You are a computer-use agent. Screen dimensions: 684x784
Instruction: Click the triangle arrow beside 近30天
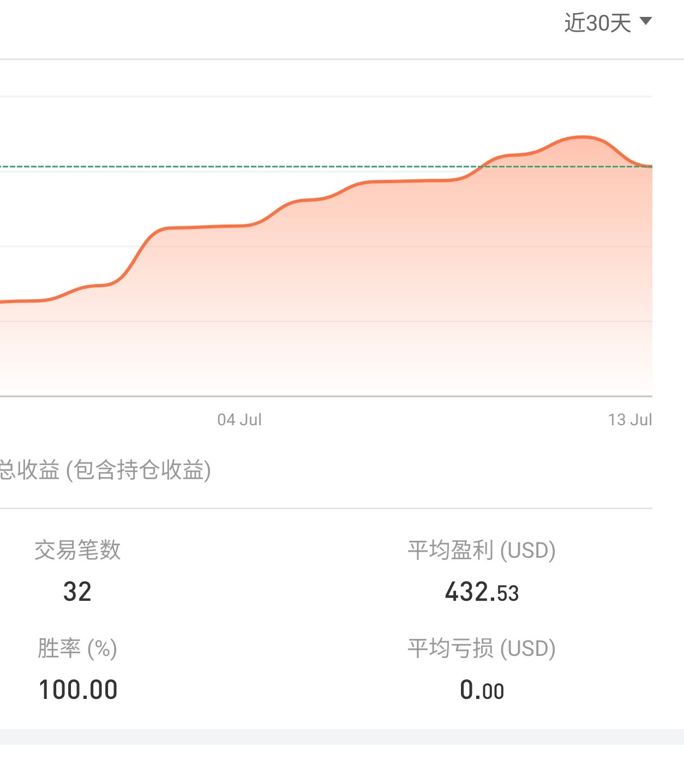click(x=646, y=21)
